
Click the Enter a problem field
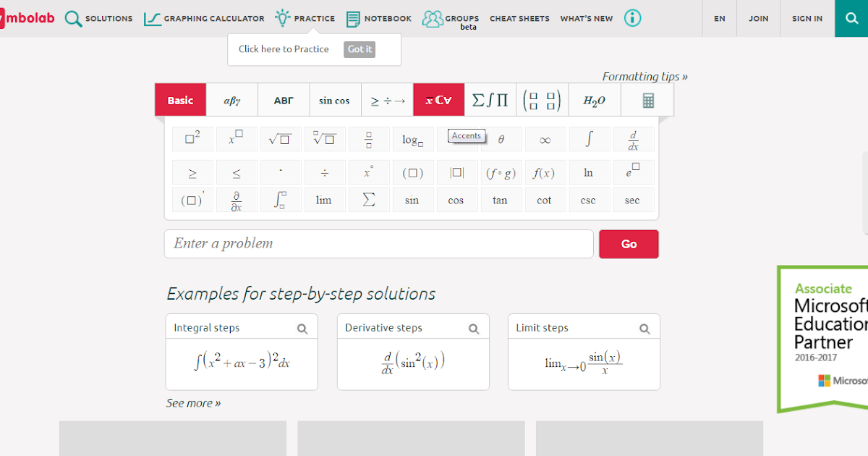[379, 243]
